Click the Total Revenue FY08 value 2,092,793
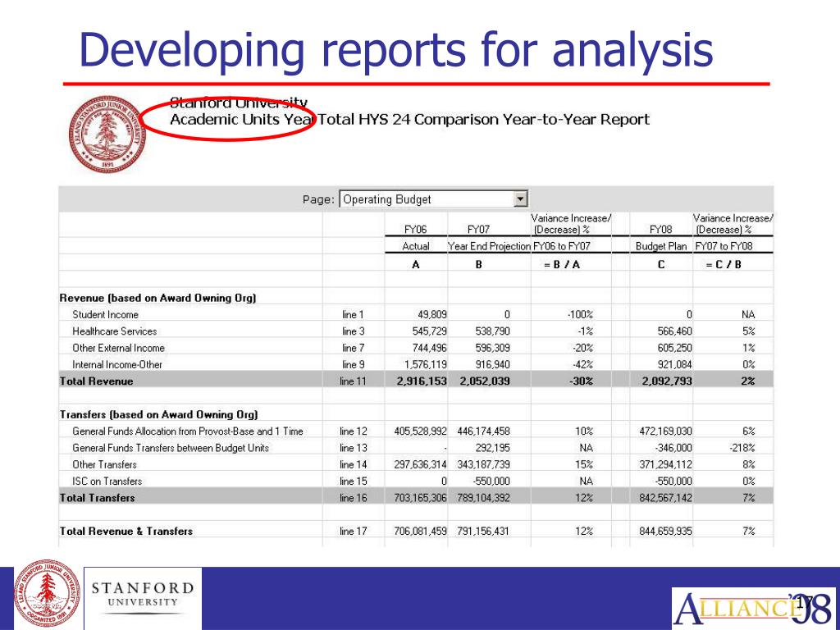Image resolution: width=840 pixels, height=630 pixels. 667,381
